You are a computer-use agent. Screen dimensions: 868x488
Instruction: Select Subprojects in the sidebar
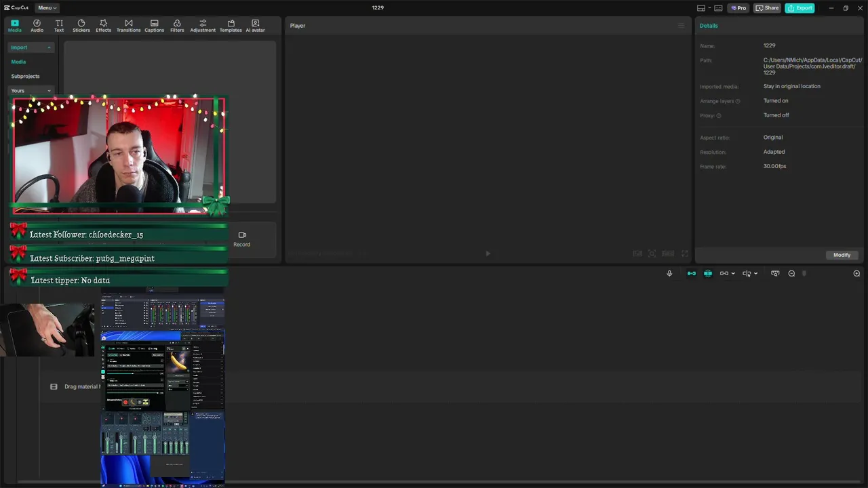click(x=25, y=76)
